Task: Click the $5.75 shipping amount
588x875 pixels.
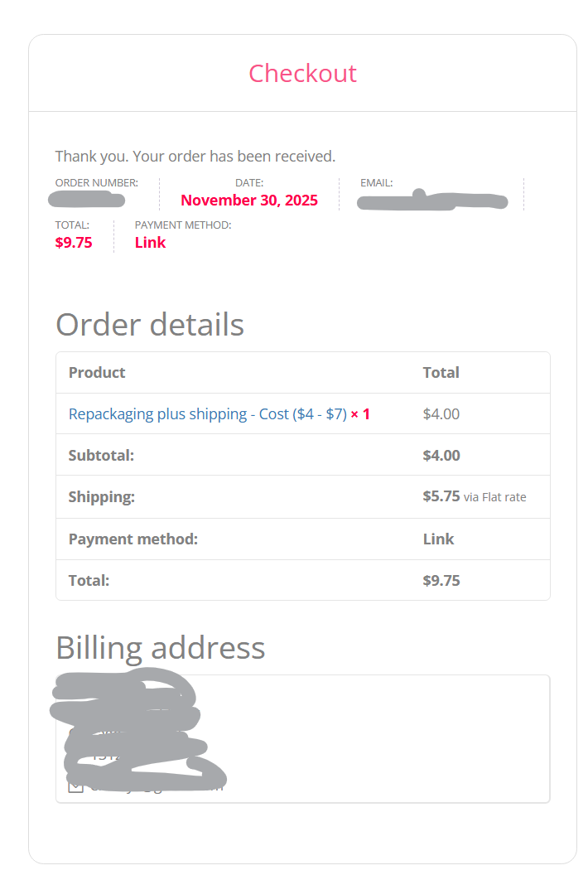Action: click(x=441, y=496)
